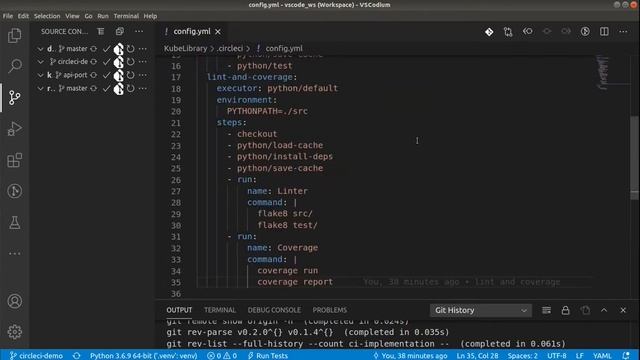Select YAML language mode in status bar

tap(602, 356)
